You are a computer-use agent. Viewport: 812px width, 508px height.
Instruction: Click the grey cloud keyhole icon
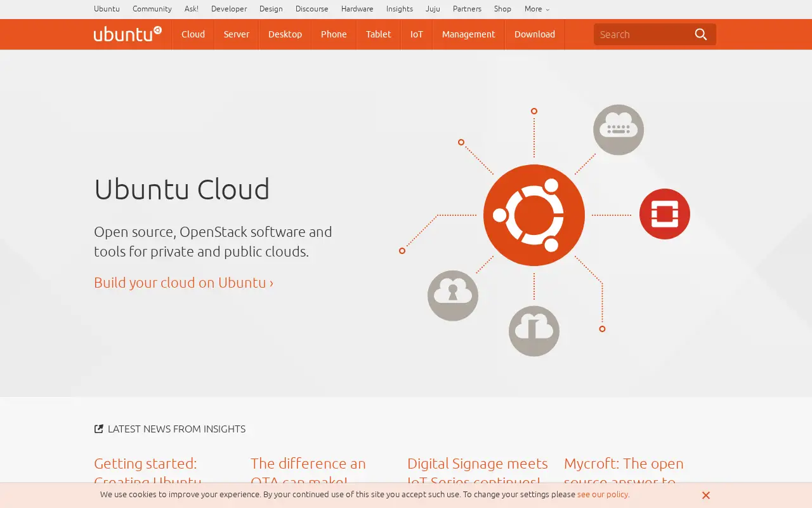coord(453,295)
